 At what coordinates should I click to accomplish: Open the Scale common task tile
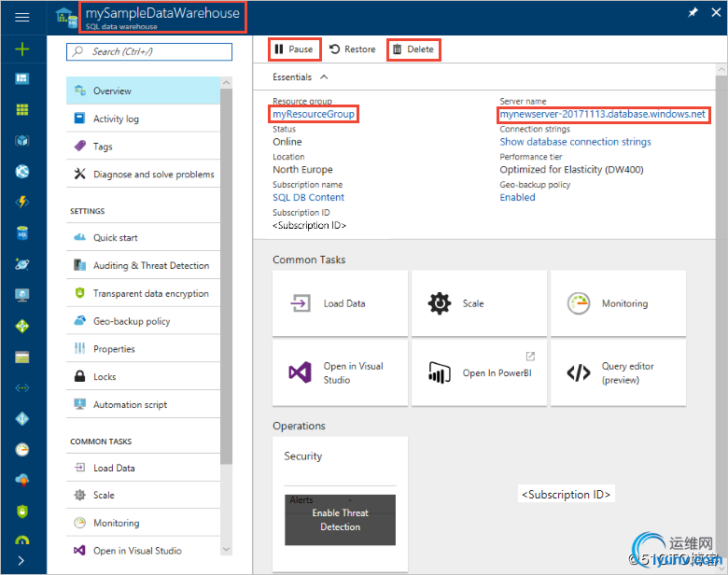point(479,303)
